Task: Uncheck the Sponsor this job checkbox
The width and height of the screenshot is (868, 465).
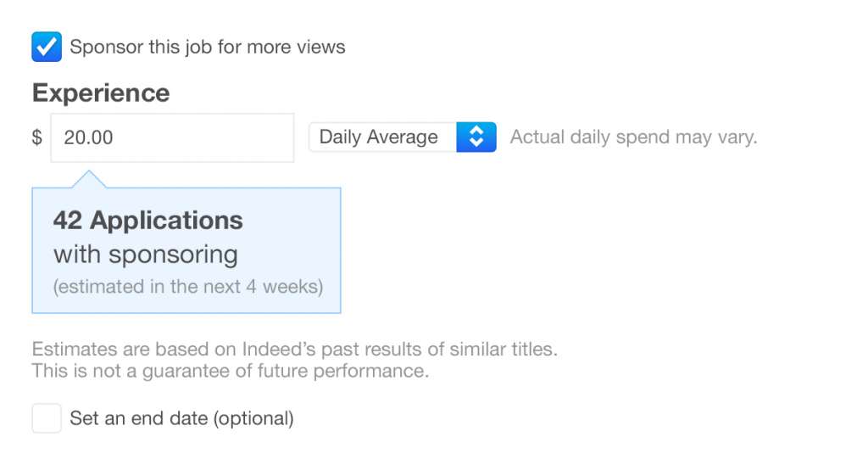Action: (x=47, y=47)
